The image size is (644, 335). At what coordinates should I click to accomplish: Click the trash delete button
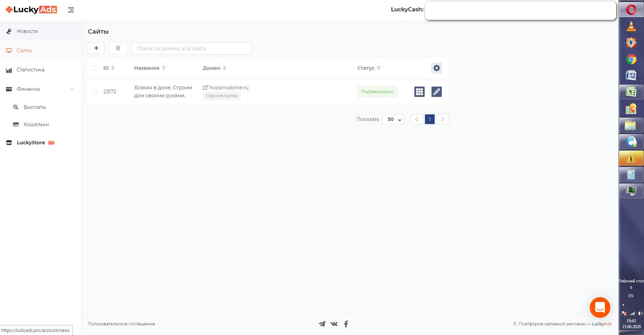(x=118, y=48)
